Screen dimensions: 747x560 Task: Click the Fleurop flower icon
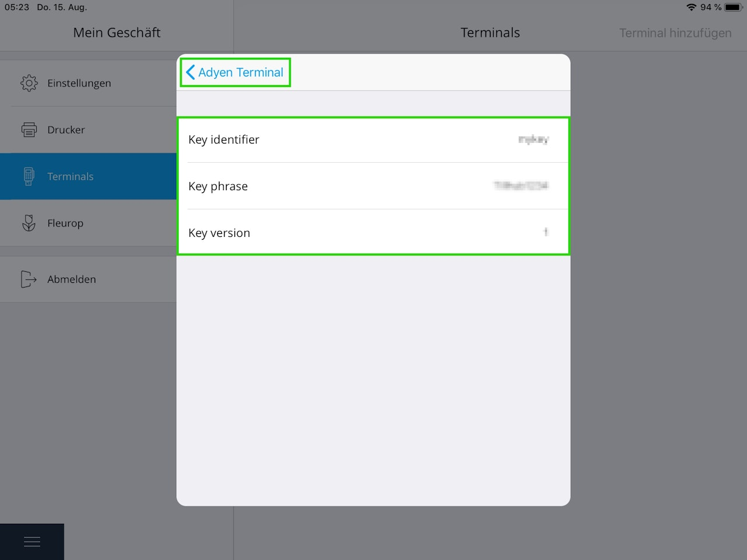tap(29, 223)
